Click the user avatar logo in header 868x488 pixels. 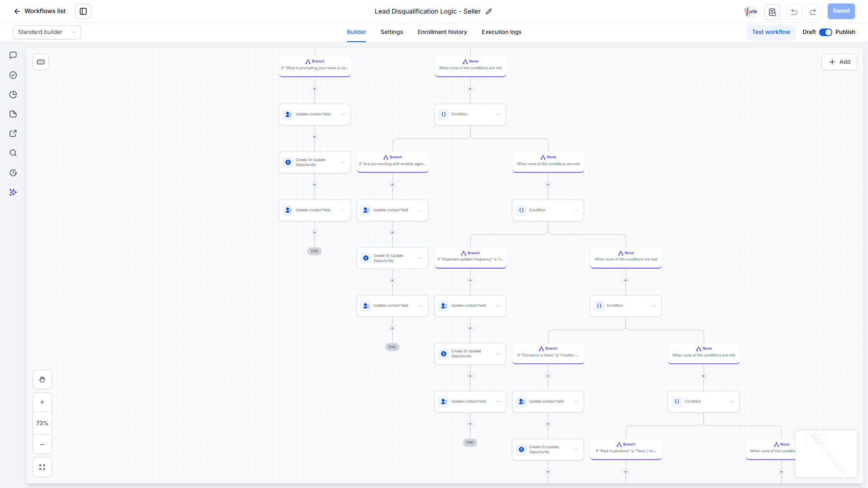750,12
